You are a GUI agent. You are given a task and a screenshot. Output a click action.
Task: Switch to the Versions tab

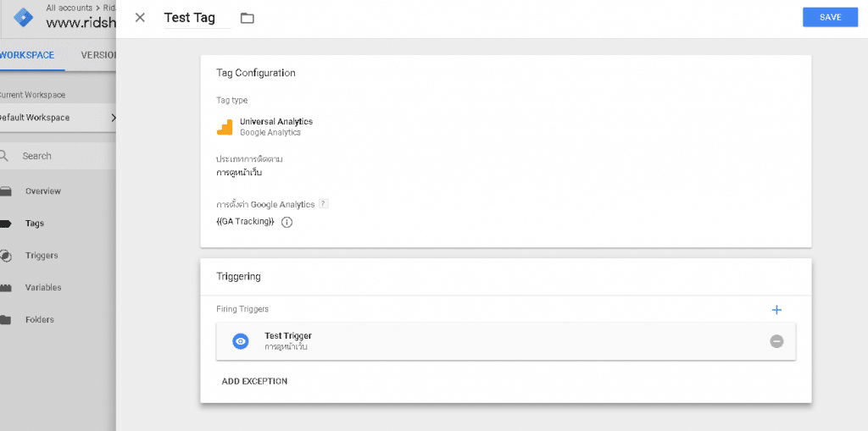98,55
